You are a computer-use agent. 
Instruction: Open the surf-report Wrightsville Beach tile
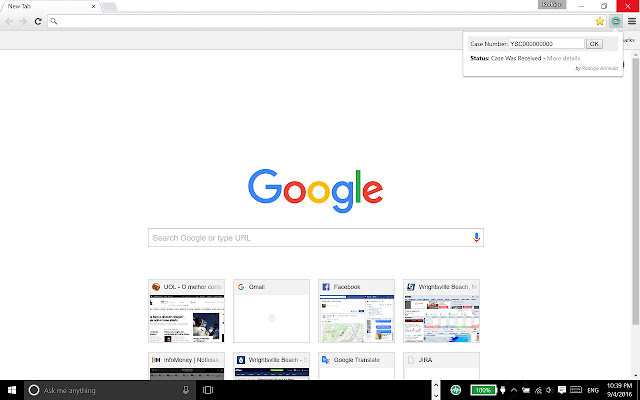tap(271, 366)
